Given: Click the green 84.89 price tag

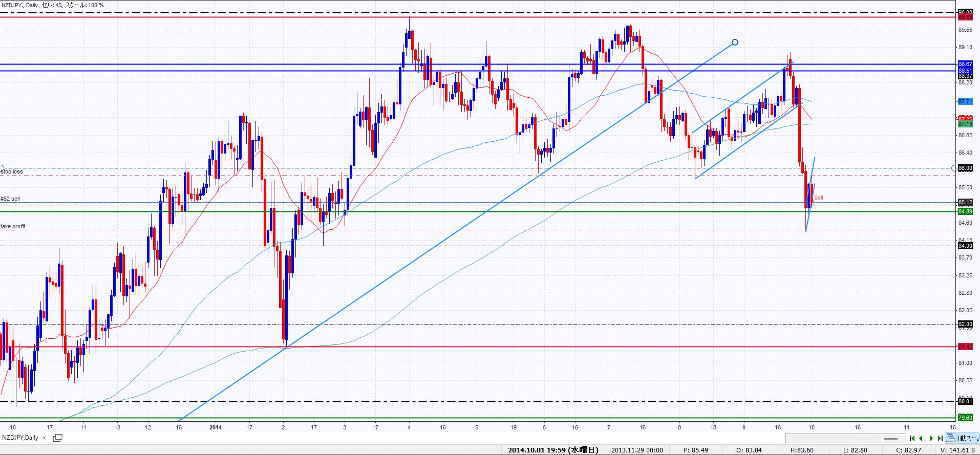Looking at the screenshot, I should coord(965,211).
